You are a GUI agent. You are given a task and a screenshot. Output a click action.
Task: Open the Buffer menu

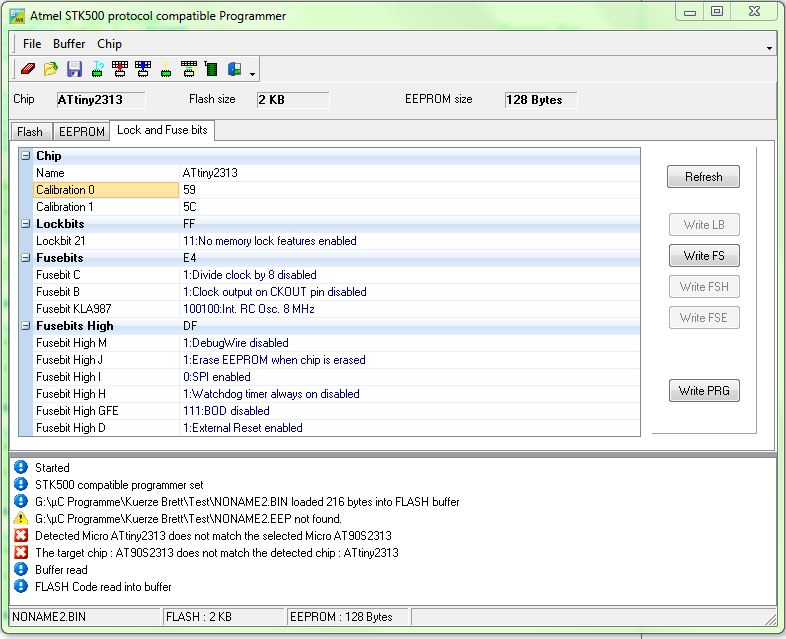(69, 44)
